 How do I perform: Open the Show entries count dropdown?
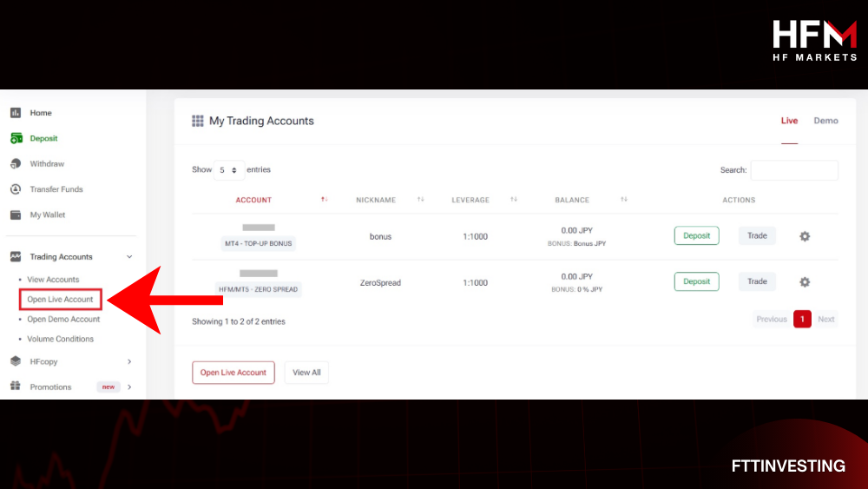pyautogui.click(x=228, y=170)
